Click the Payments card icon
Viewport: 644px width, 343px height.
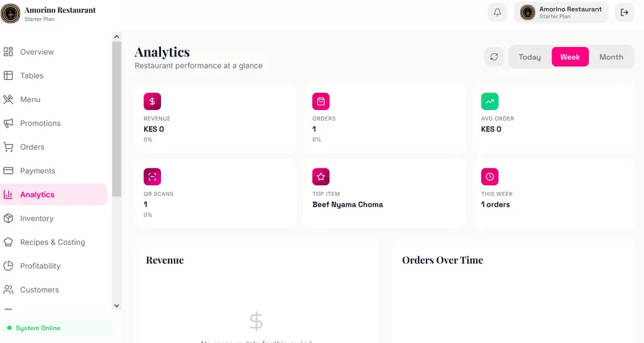tap(8, 171)
